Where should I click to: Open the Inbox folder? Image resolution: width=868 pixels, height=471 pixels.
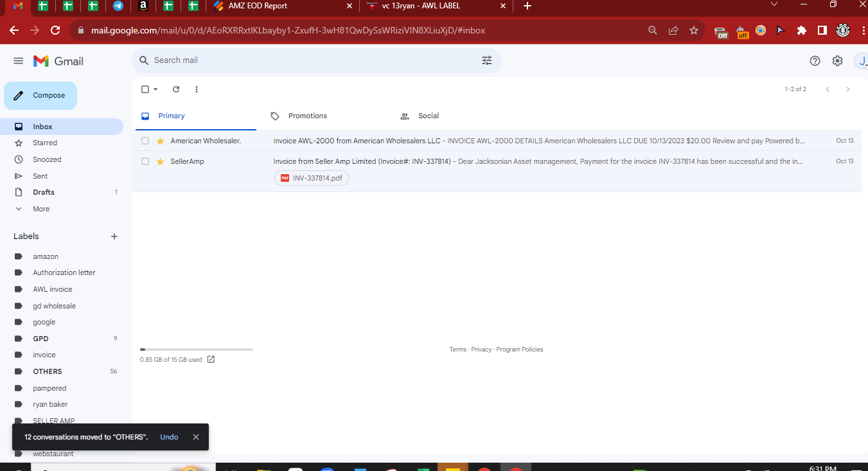pyautogui.click(x=62, y=127)
